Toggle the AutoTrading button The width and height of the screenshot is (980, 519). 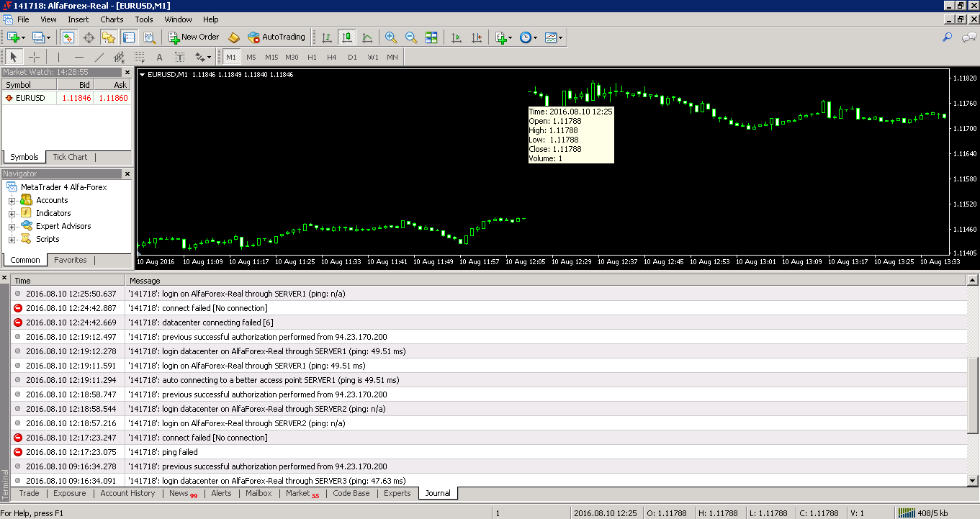(x=277, y=37)
